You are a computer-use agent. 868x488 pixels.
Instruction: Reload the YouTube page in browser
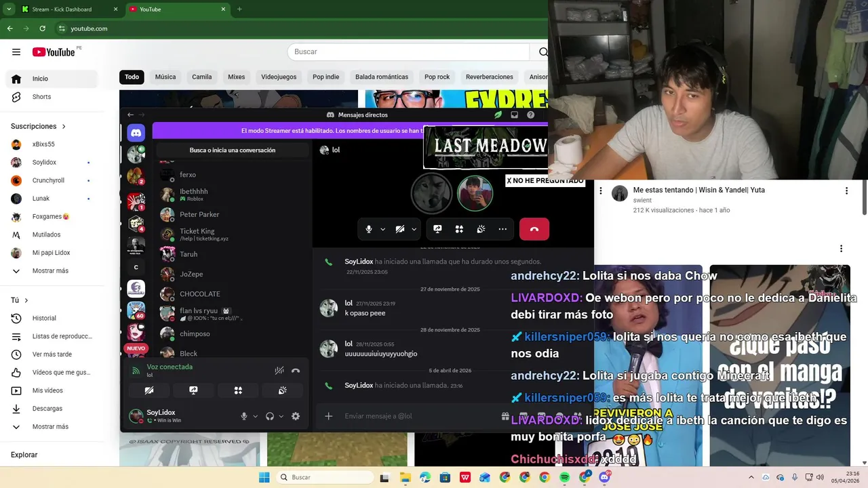42,28
